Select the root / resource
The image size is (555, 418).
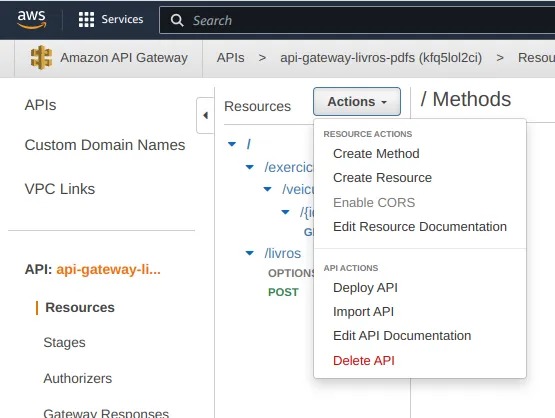click(249, 144)
